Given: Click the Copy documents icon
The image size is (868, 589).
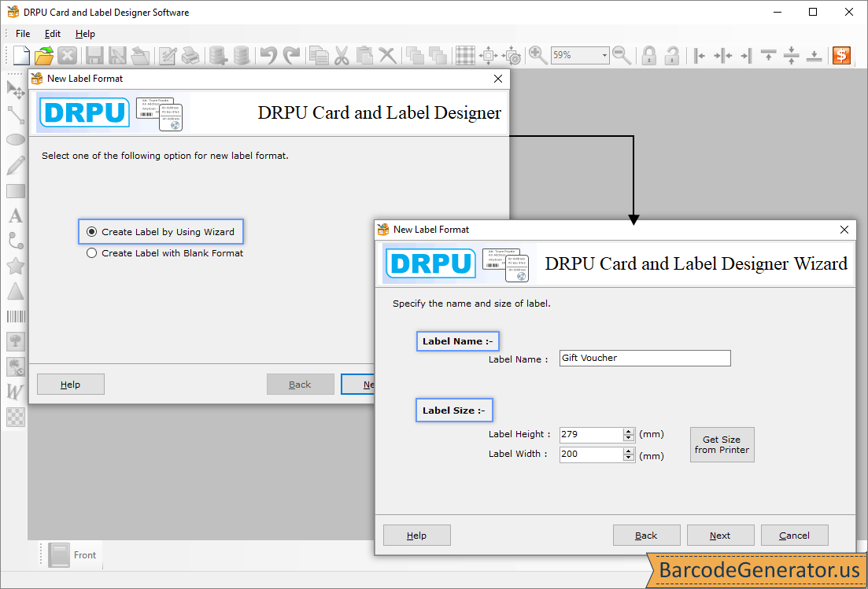Looking at the screenshot, I should [319, 55].
